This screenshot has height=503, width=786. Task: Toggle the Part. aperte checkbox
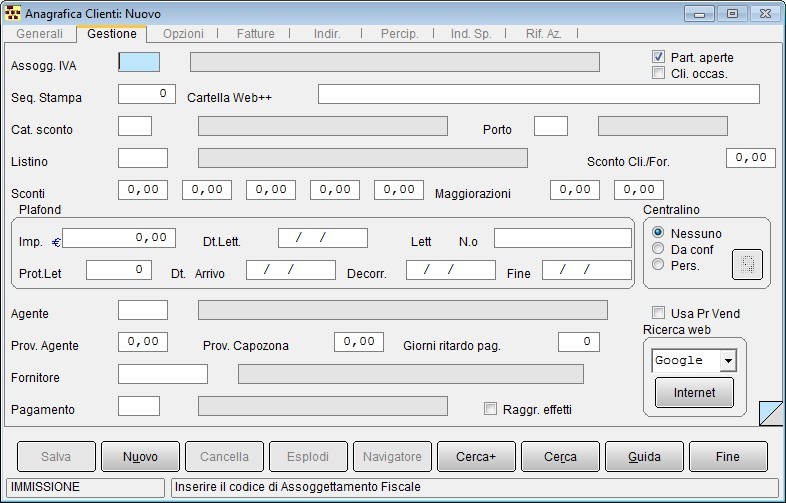point(658,57)
